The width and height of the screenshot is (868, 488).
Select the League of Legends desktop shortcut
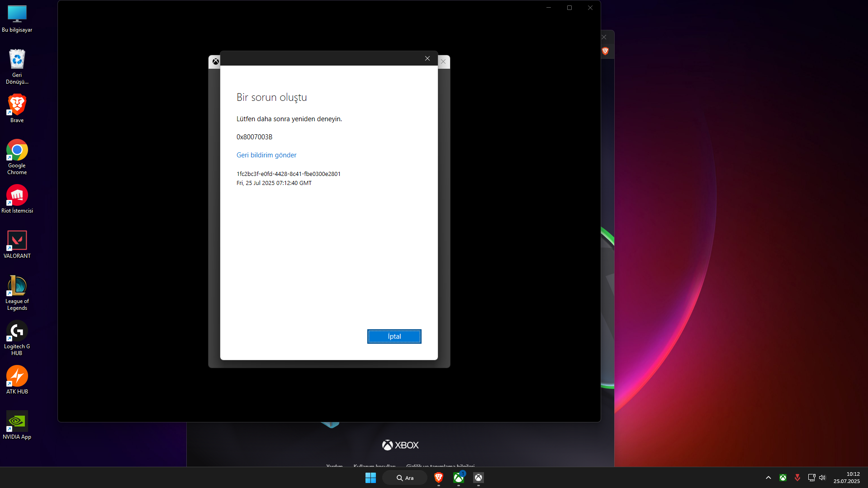(17, 293)
